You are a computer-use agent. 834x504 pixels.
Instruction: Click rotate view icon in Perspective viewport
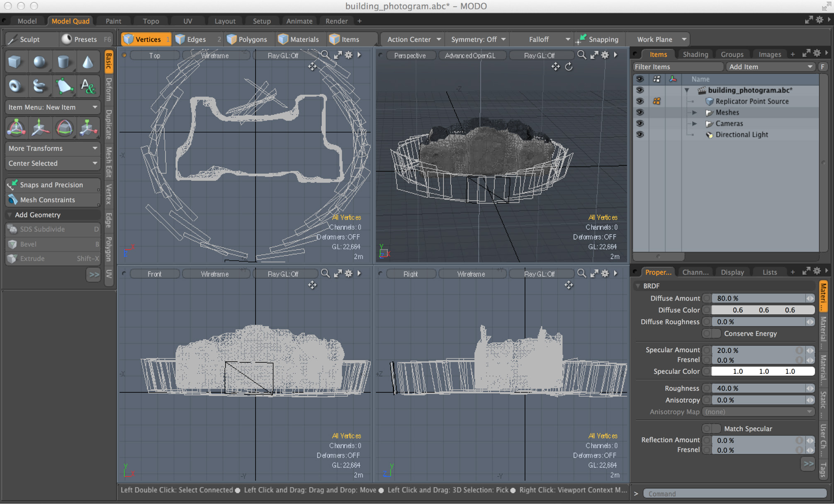569,66
